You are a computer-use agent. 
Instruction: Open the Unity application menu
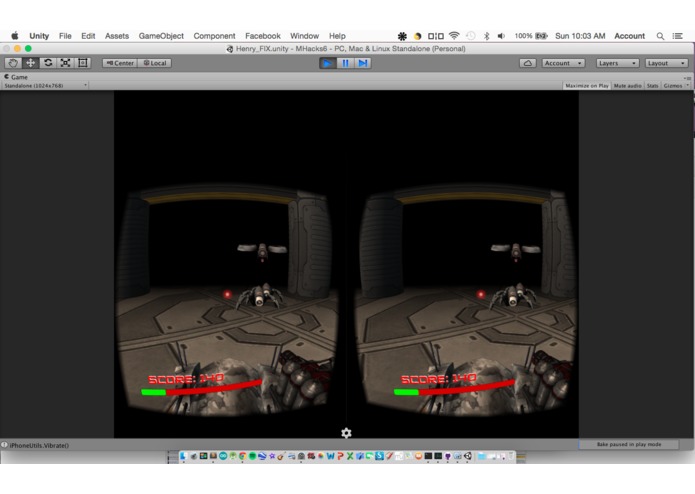pyautogui.click(x=39, y=36)
